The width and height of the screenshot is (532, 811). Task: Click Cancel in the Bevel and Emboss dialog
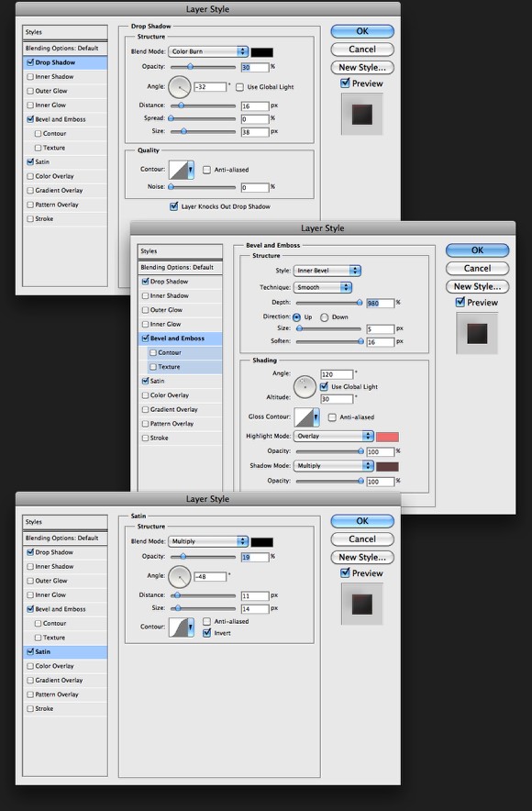pyautogui.click(x=477, y=269)
